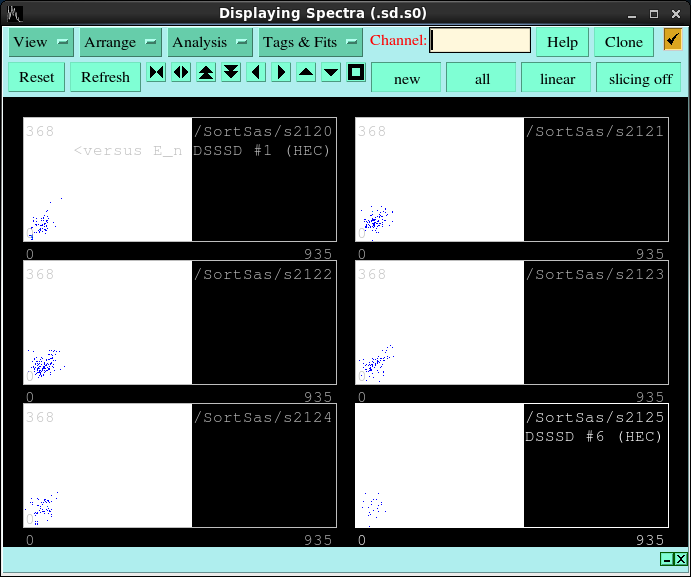The image size is (691, 577).
Task: Toggle the slicing off button
Action: pyautogui.click(x=640, y=78)
